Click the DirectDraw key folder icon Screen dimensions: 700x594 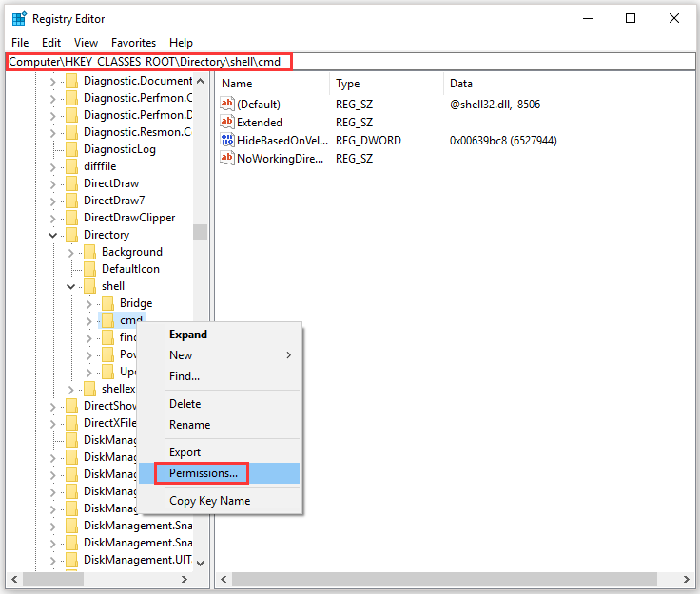[x=72, y=183]
